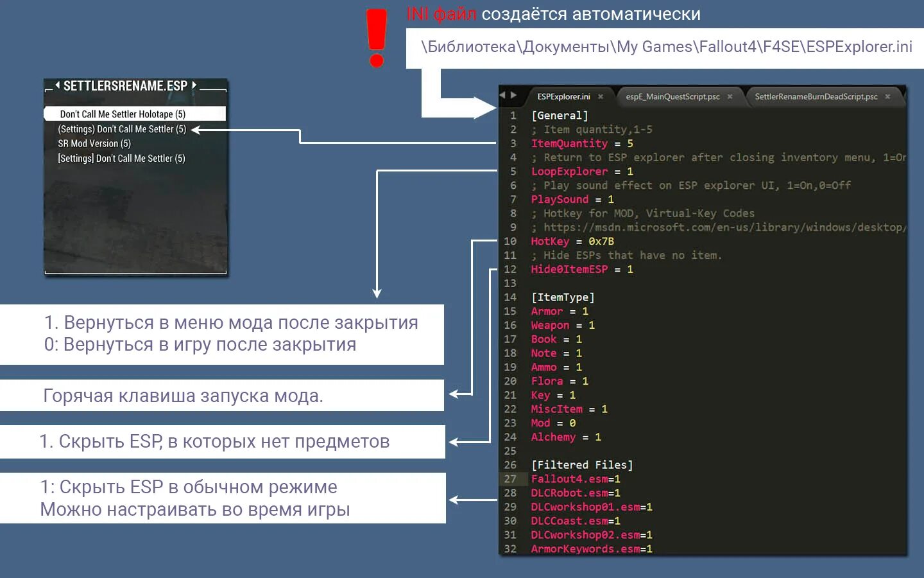
Task: Click the [ItemType] section header
Action: point(563,297)
